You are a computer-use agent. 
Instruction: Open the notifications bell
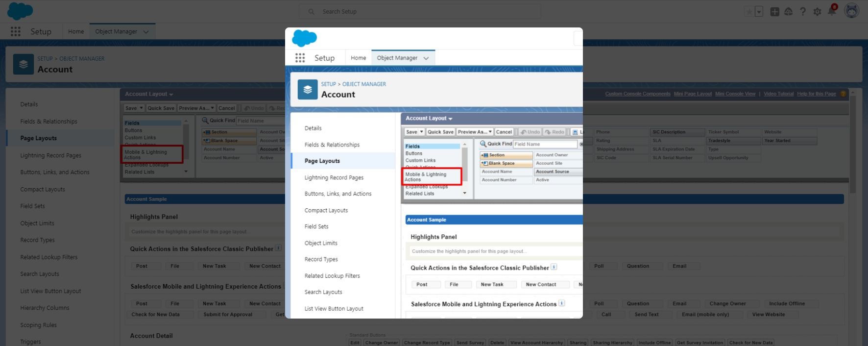[x=832, y=11]
